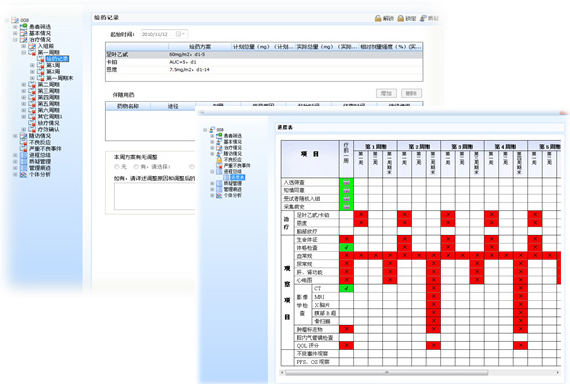Viewport: 570px width, 384px height.
Task: Select the 卡铂 row in the dosing table
Action: click(264, 62)
